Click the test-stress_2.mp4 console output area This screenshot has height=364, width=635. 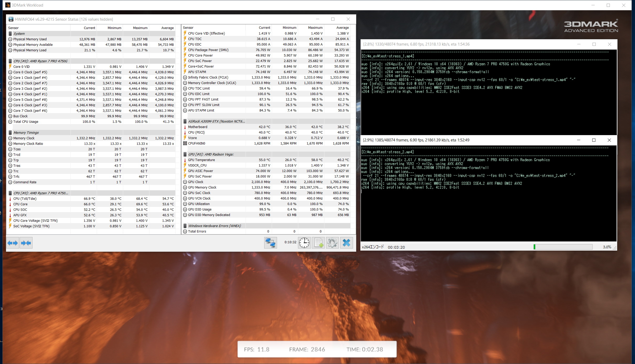489,194
